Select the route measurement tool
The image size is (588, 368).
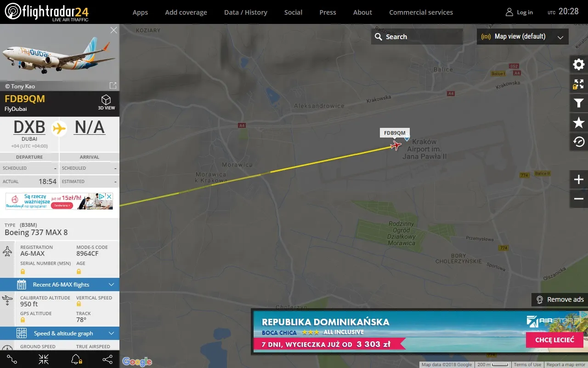click(11, 359)
